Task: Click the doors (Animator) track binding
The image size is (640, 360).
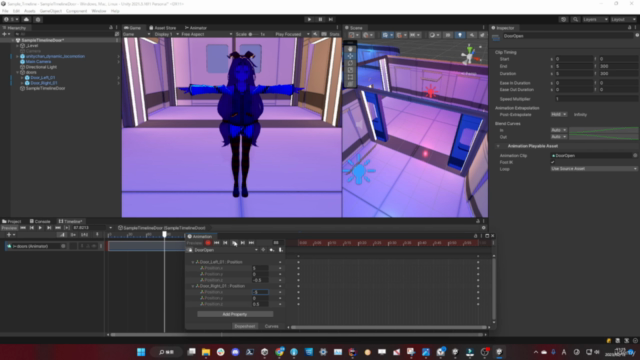Action: click(35, 246)
